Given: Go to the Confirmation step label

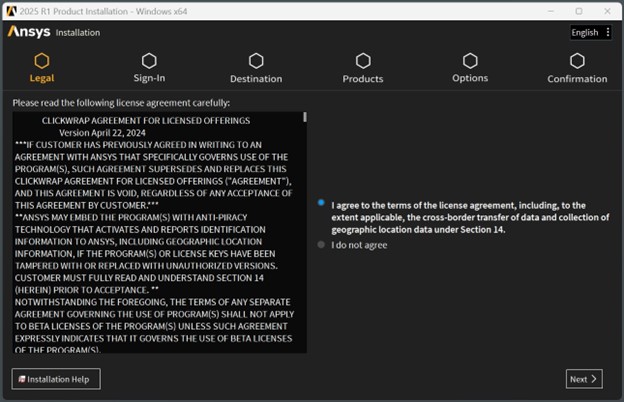Looking at the screenshot, I should click(x=577, y=79).
